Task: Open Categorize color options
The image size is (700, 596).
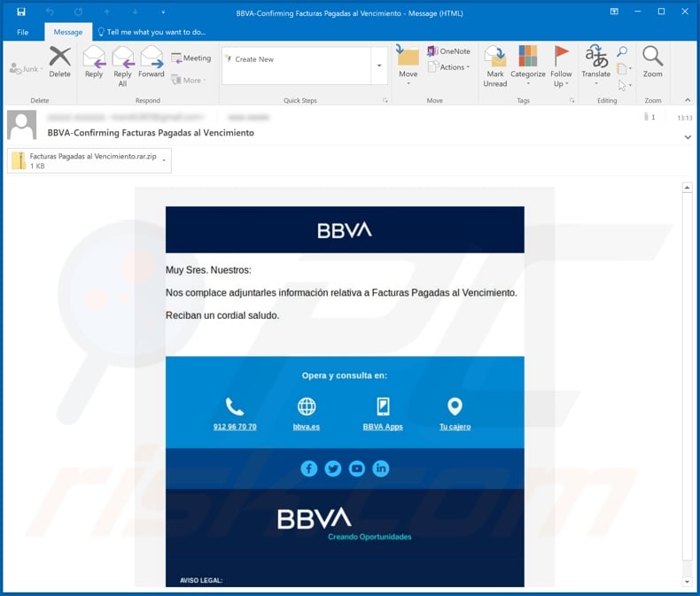Action: (528, 66)
